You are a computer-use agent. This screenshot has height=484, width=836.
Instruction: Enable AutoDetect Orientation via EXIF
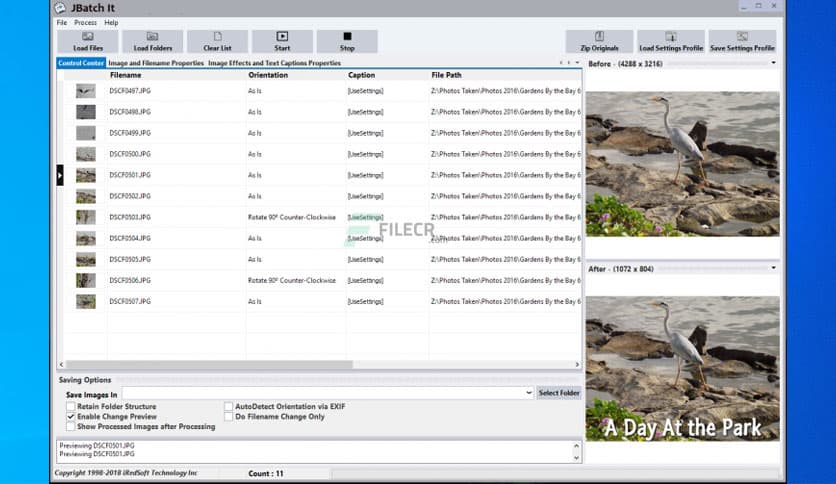(x=228, y=406)
